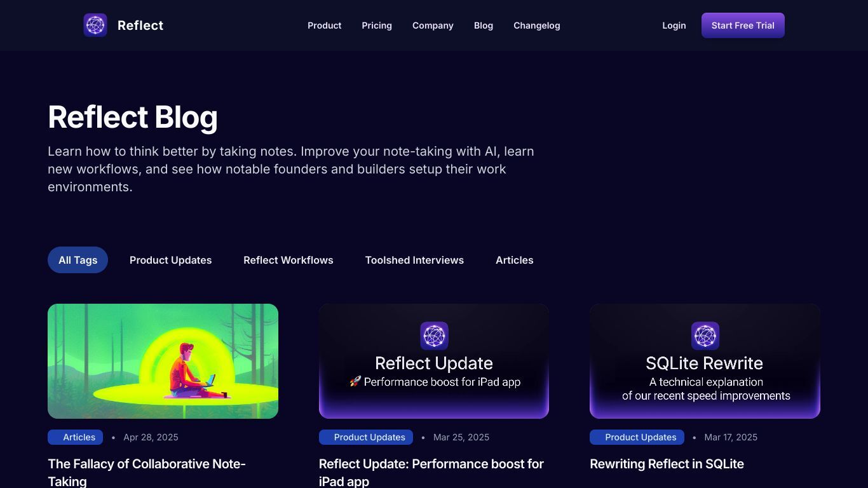Screen dimensions: 868x488
Task: Filter posts by Articles tag
Action: tap(515, 260)
